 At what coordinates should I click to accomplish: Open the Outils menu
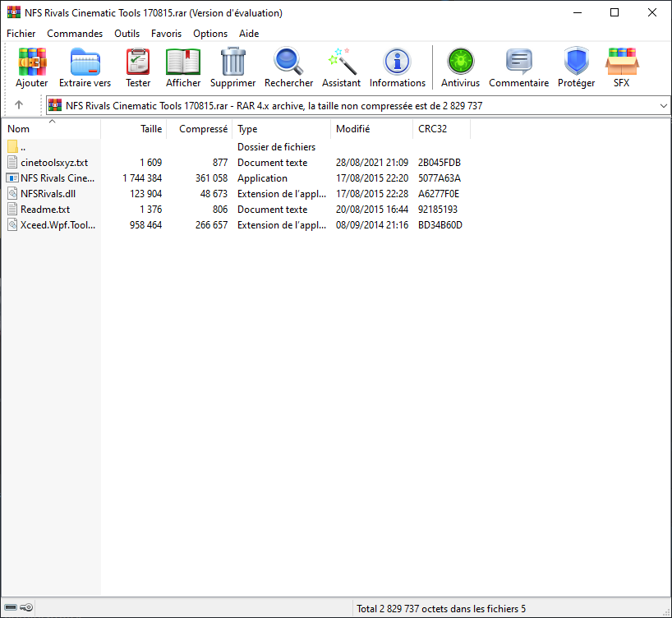[x=127, y=34]
